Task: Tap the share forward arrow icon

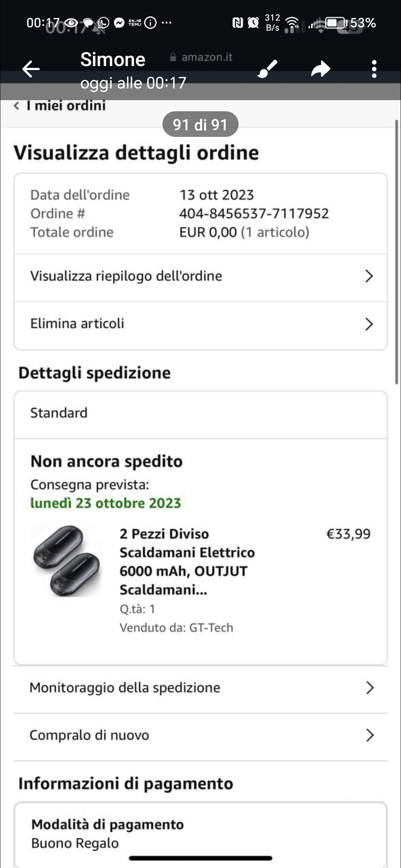Action: tap(320, 69)
